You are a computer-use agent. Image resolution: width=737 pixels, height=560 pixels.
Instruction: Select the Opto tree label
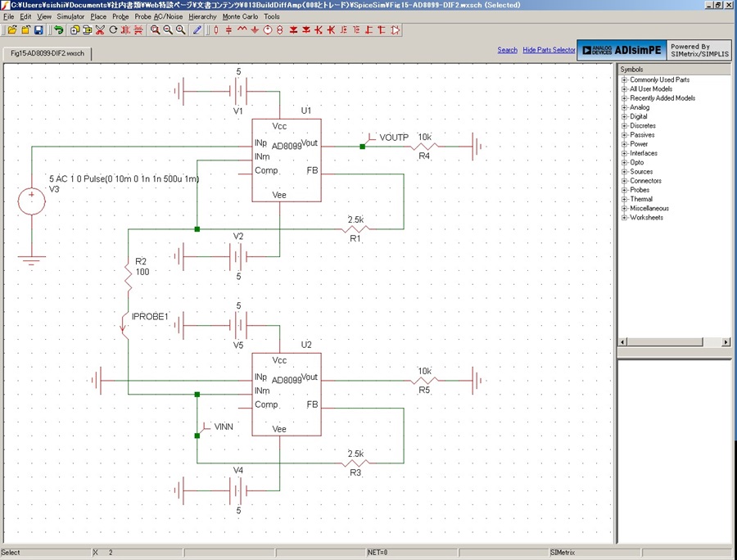(637, 163)
